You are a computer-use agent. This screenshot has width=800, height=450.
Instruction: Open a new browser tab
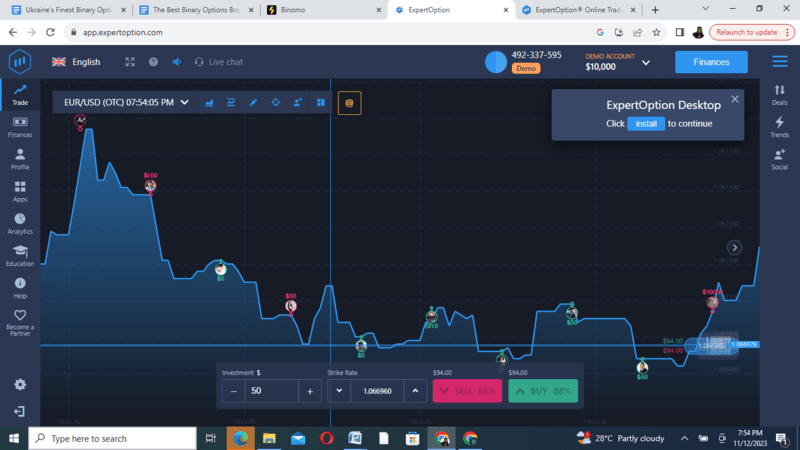655,10
